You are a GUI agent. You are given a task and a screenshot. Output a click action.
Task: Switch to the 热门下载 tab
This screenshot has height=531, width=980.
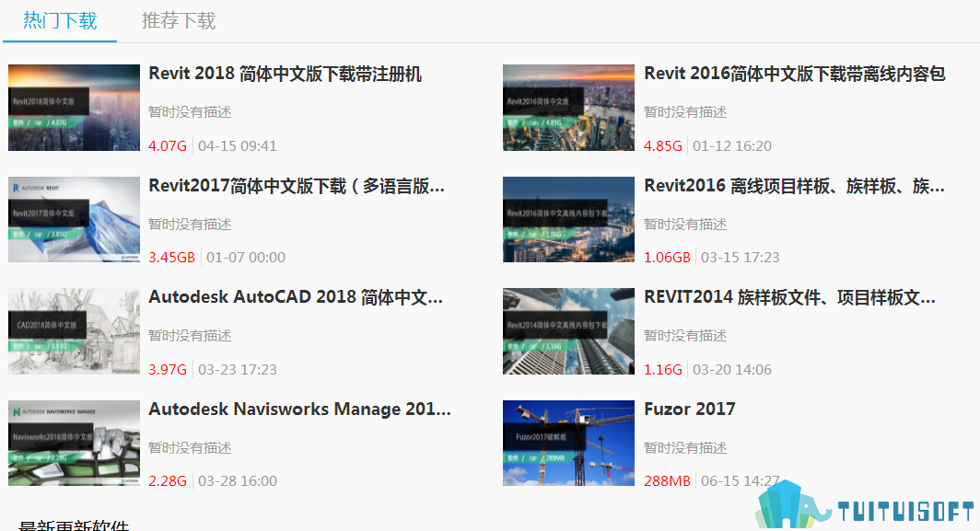[60, 21]
